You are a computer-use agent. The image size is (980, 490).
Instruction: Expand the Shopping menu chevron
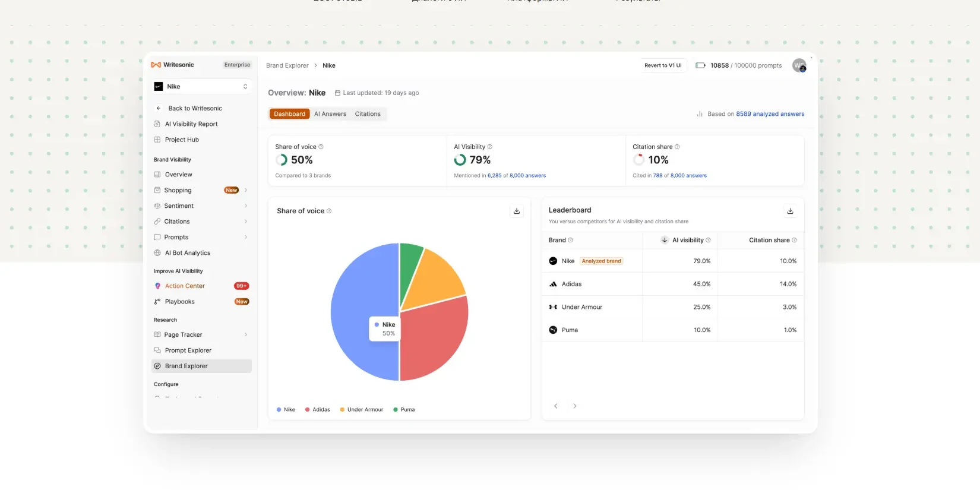pos(246,190)
